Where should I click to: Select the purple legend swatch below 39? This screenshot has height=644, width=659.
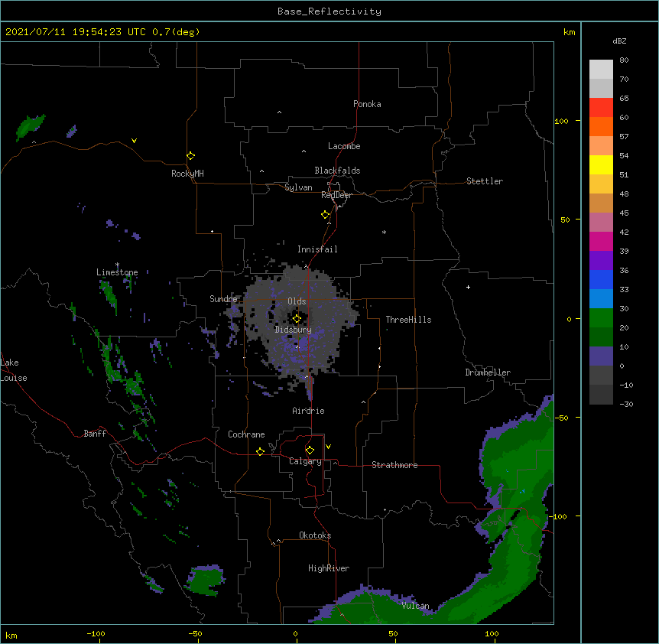pos(601,261)
